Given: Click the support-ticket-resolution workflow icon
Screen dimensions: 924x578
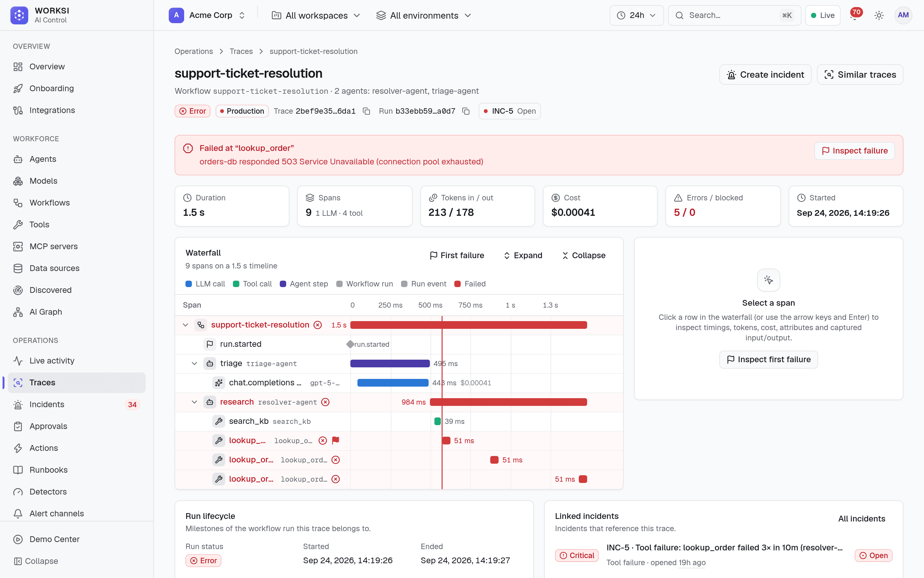Looking at the screenshot, I should tap(201, 325).
